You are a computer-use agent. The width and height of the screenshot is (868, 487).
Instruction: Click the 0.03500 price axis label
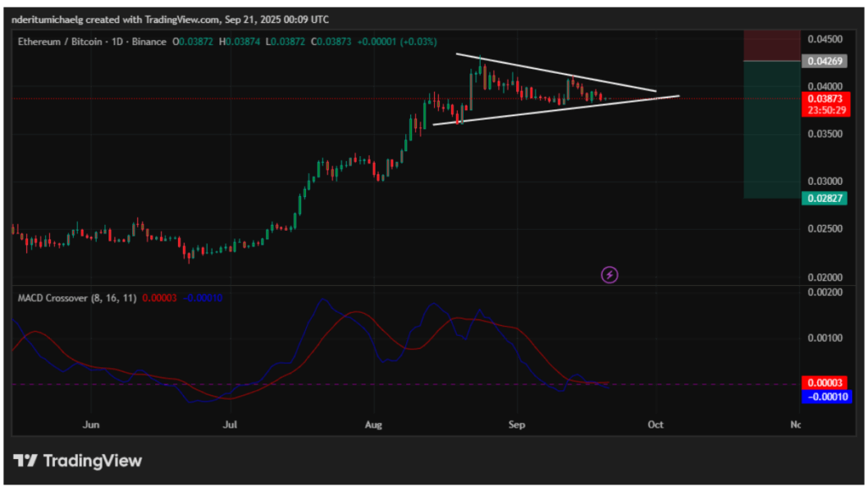[825, 134]
